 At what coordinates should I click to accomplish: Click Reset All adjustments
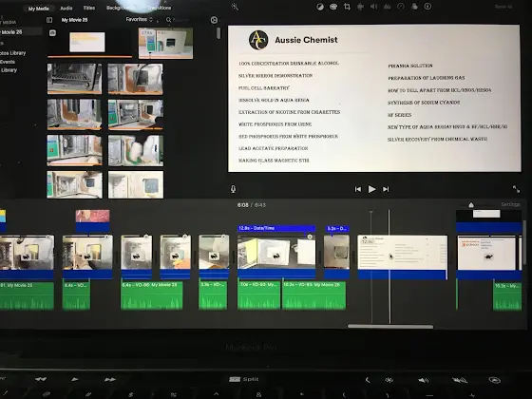[503, 7]
